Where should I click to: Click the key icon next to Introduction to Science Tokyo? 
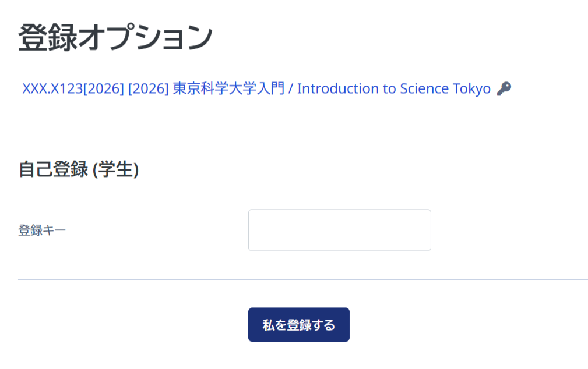504,88
